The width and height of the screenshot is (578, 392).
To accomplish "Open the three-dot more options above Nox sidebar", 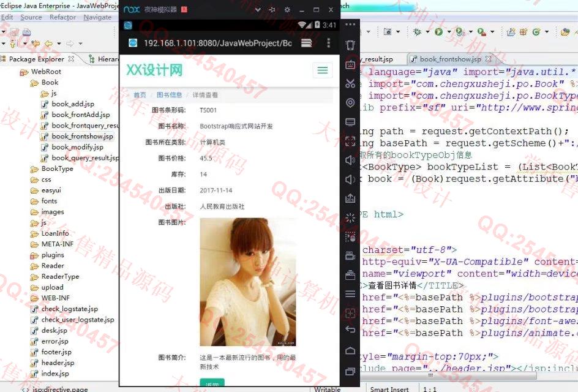I will pos(350,24).
